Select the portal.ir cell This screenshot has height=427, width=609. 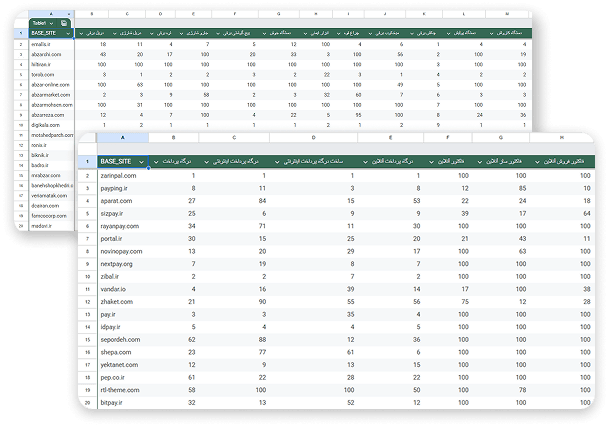(x=123, y=239)
